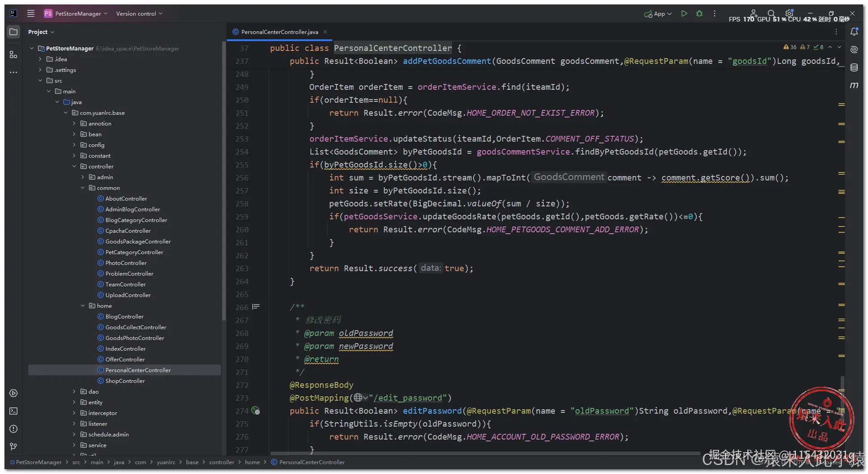Open the PetStoreManager project dropdown
Screen dimensions: 868x474
76,13
